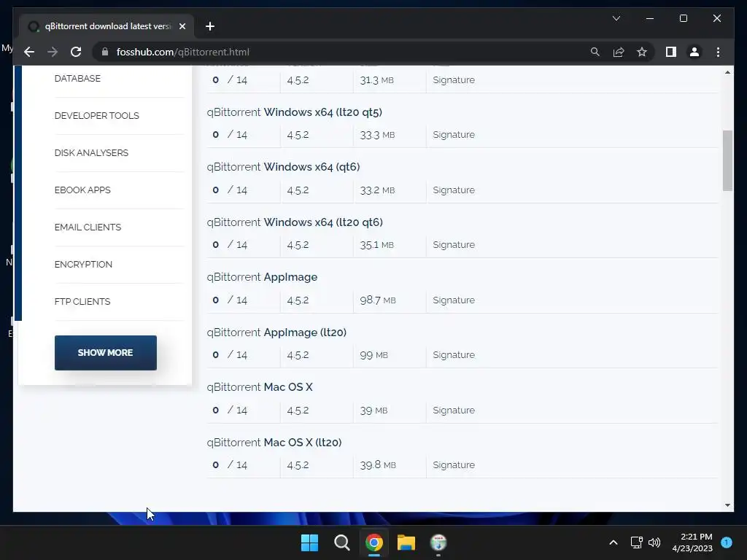Open the Chrome profile menu
747x560 pixels.
coord(694,52)
